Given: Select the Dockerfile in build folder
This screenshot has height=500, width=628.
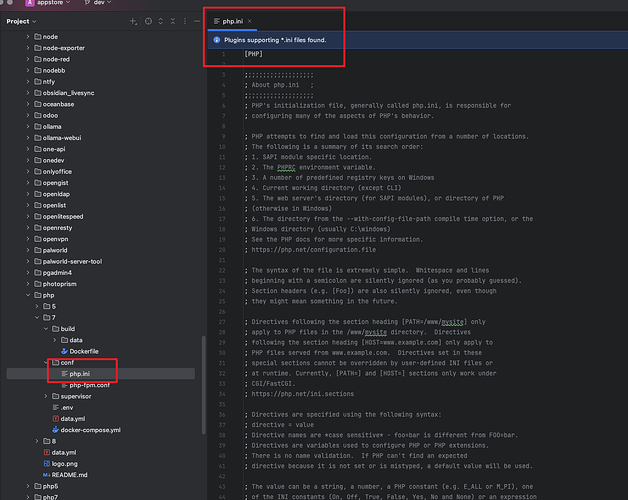Looking at the screenshot, I should pos(80,351).
